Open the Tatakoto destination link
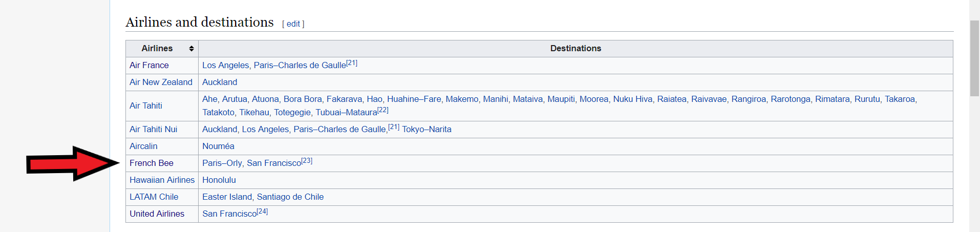 [x=218, y=112]
